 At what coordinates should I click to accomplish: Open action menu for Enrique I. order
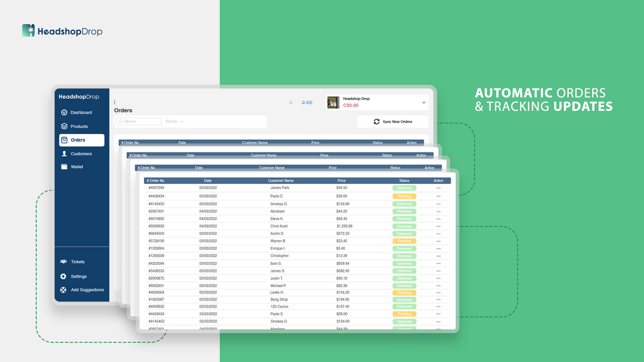tap(438, 249)
